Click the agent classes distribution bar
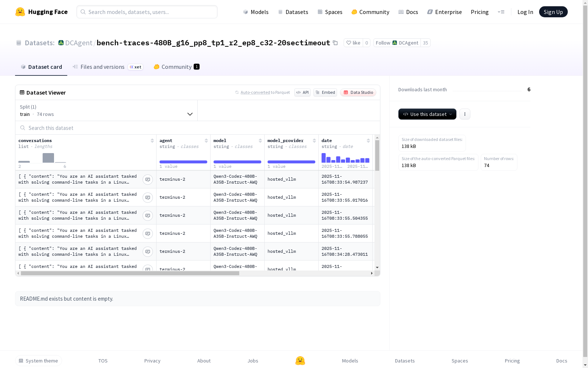 (183, 162)
